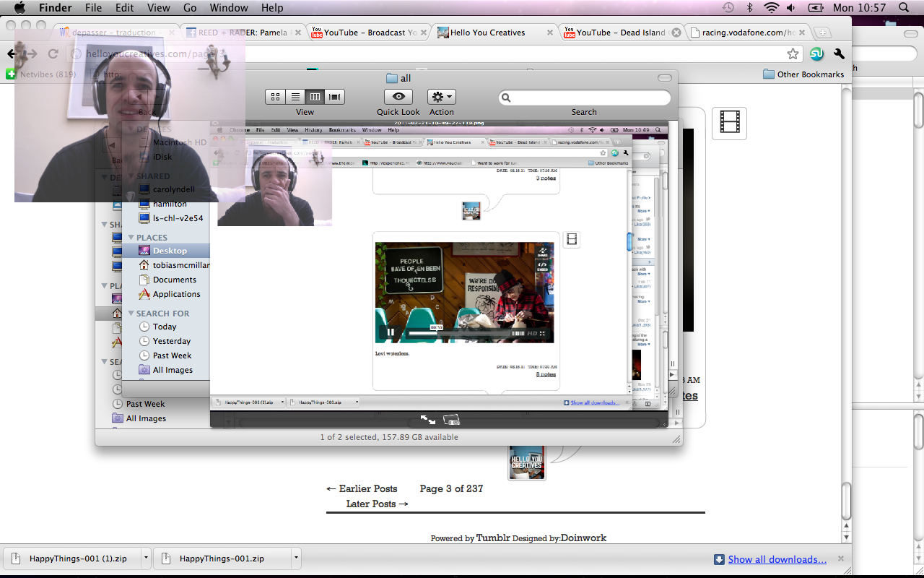Collapse the SEARCH FOR sidebar section
Image resolution: width=924 pixels, height=578 pixels.
(131, 314)
